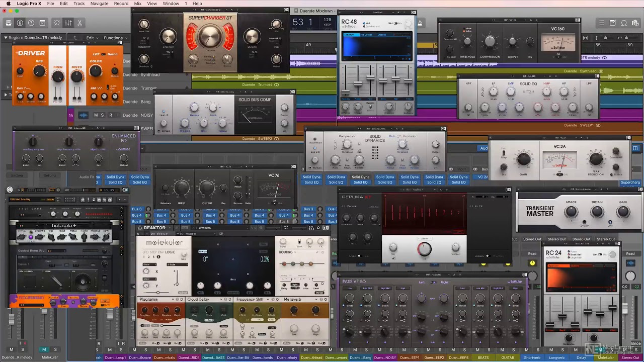The width and height of the screenshot is (644, 362).
Task: Open Quick Help question mark icon
Action: point(31,23)
